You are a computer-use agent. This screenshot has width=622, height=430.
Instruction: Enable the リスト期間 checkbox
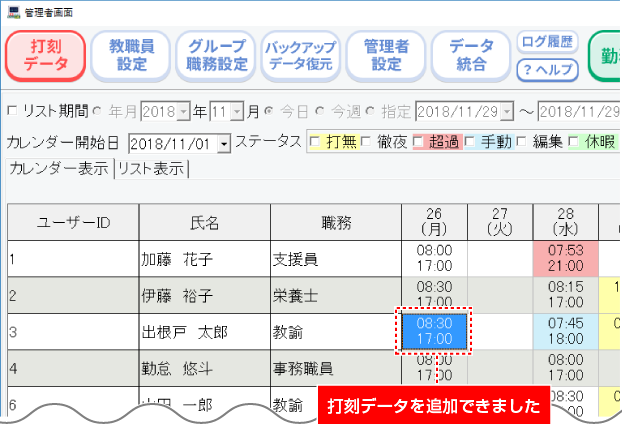coord(12,111)
